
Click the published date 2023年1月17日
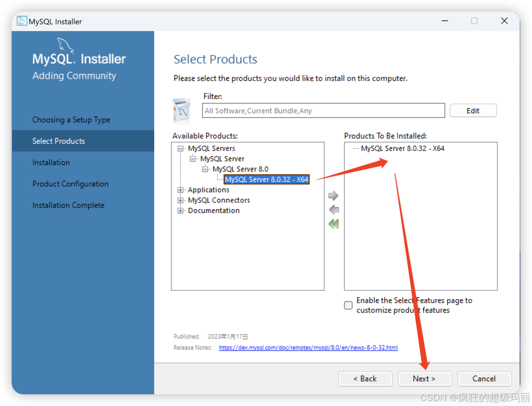click(228, 337)
